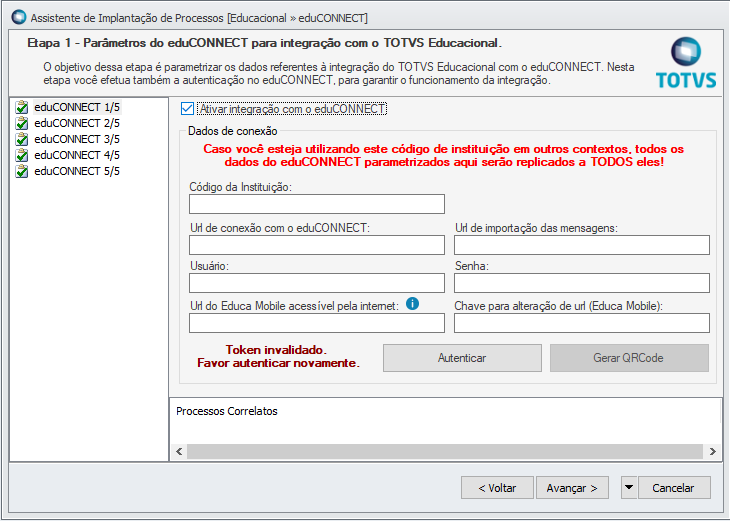Click the Etapa 1 heading text
The height and width of the screenshot is (521, 730).
coord(264,43)
